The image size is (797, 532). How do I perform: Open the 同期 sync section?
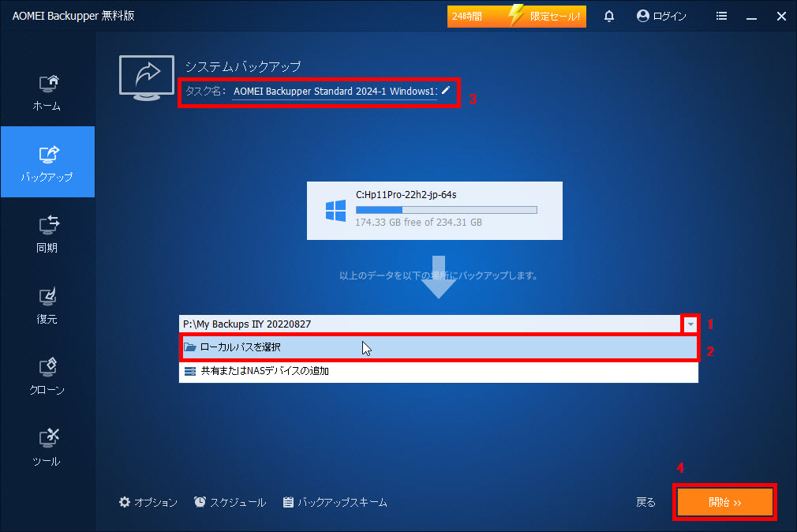pyautogui.click(x=47, y=234)
